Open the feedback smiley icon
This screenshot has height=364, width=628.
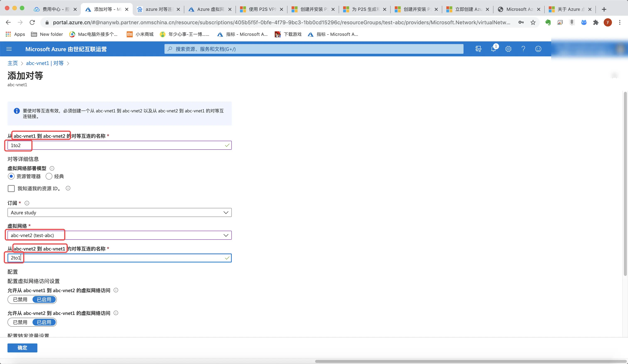pyautogui.click(x=538, y=49)
